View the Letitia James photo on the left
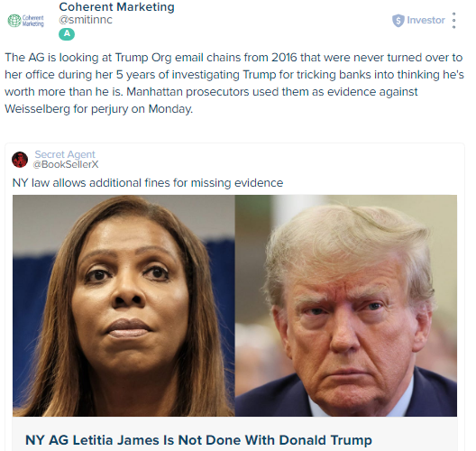 point(124,306)
